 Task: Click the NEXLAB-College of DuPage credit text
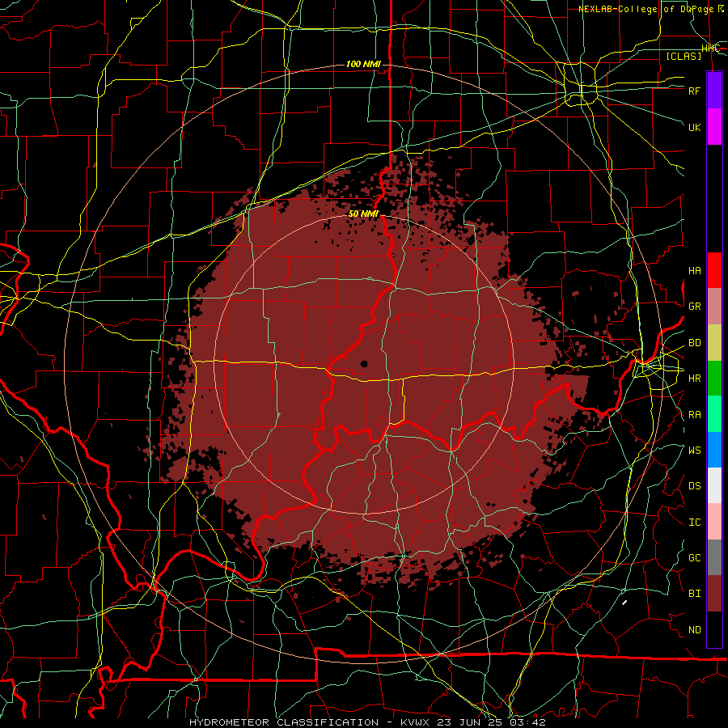coord(650,9)
